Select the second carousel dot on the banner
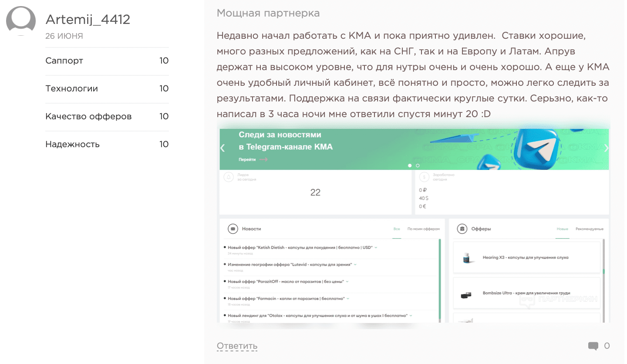The image size is (627, 364). point(418,165)
